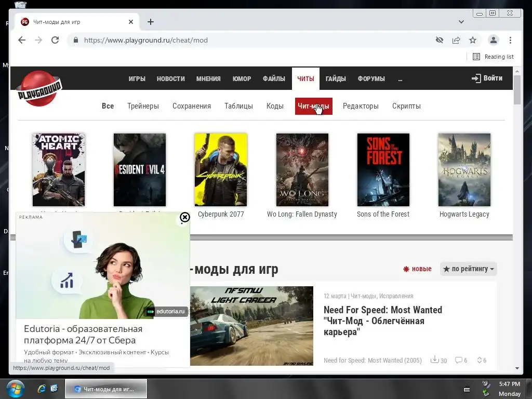The image size is (532, 399).
Task: Open the browser three-dot menu
Action: coord(510,40)
